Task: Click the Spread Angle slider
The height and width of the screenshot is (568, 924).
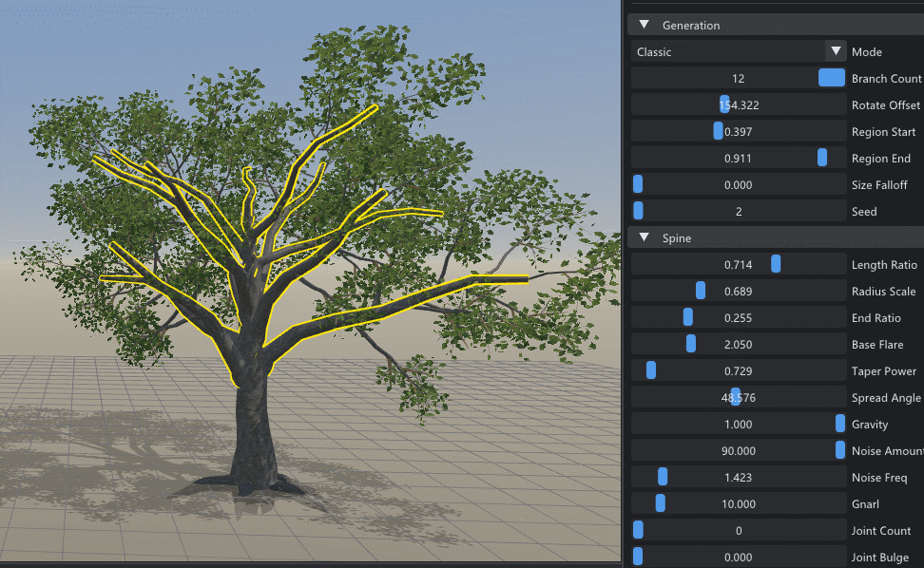Action: (x=739, y=397)
